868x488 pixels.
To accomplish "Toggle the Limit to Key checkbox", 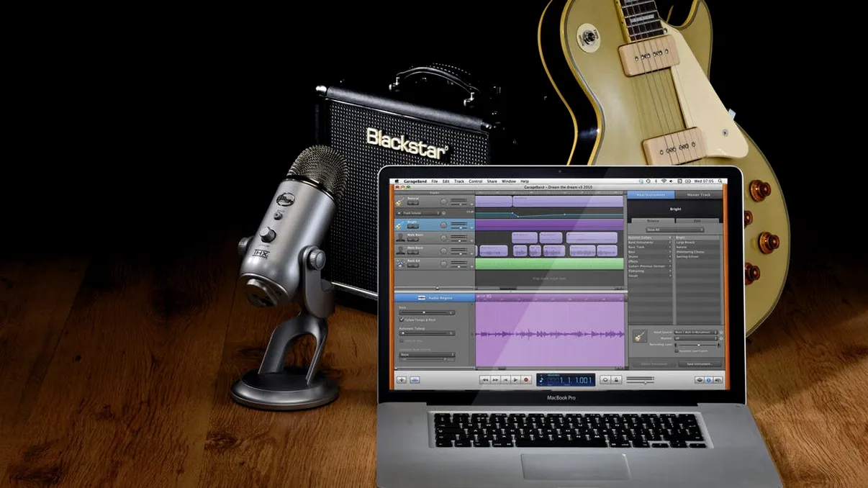I will pyautogui.click(x=401, y=341).
